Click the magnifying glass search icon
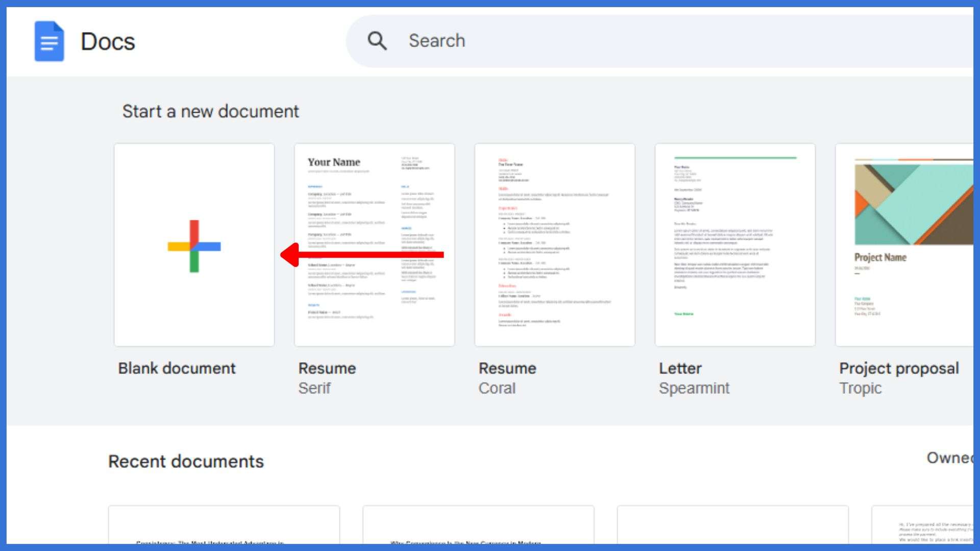The image size is (980, 551). pos(377,40)
